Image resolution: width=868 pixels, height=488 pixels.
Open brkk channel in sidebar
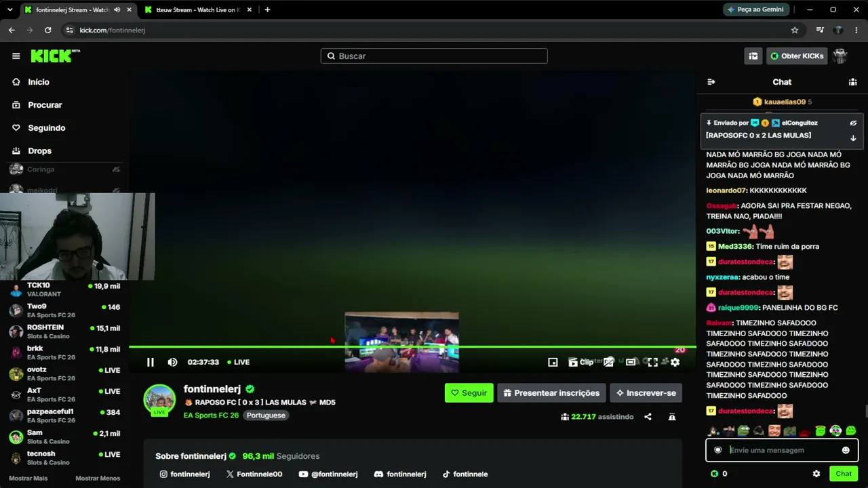tap(64, 353)
